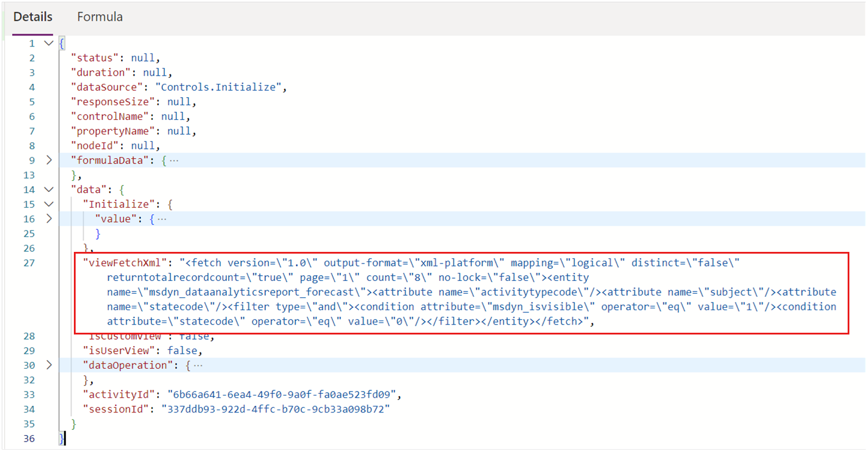This screenshot has height=452, width=868.
Task: Click the "viewFetchXml" key text
Action: click(125, 262)
